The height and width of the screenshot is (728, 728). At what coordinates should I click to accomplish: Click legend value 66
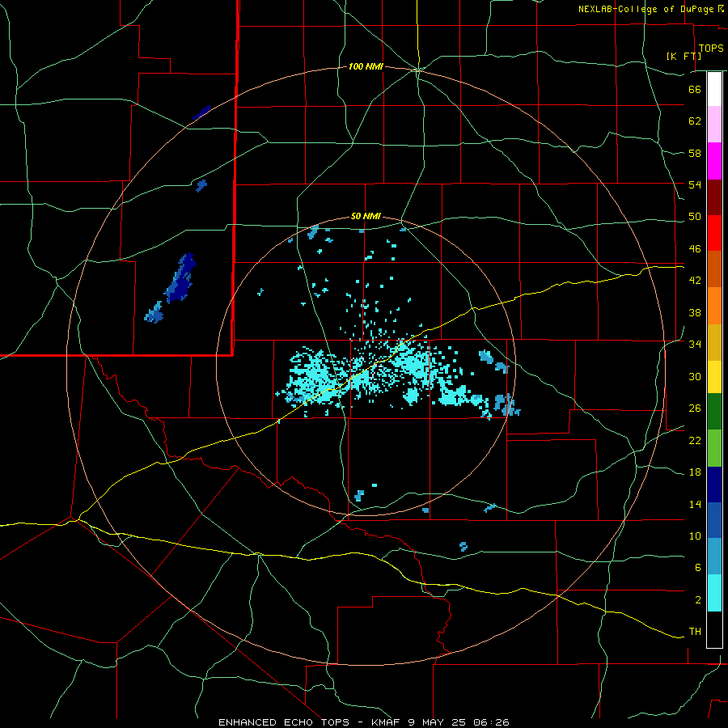coord(695,89)
